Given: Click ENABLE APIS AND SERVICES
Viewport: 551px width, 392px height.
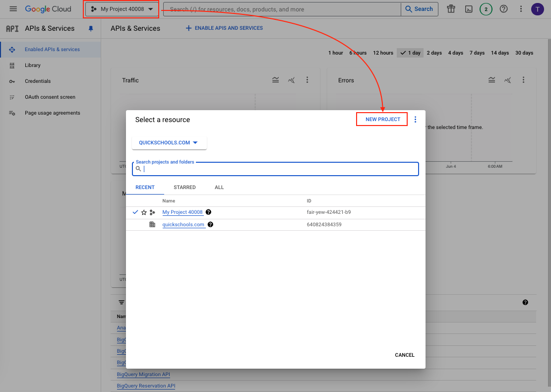Looking at the screenshot, I should 224,28.
